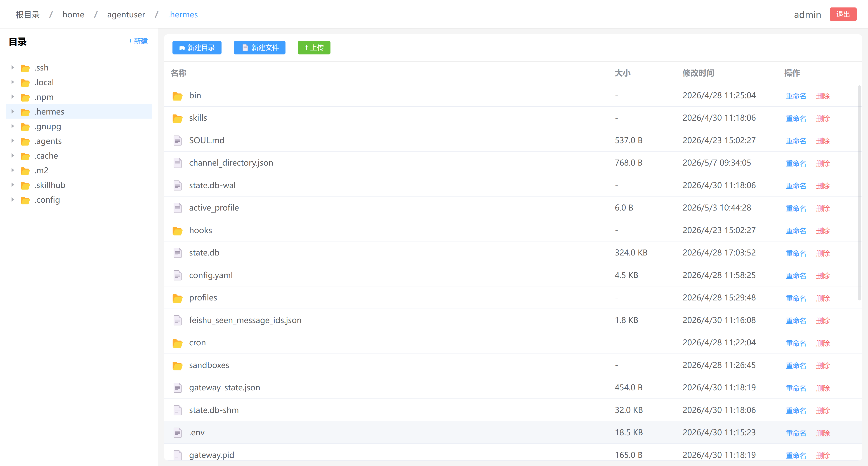Viewport: 868px width, 466px height.
Task: Expand the .config folder arrow
Action: click(12, 200)
